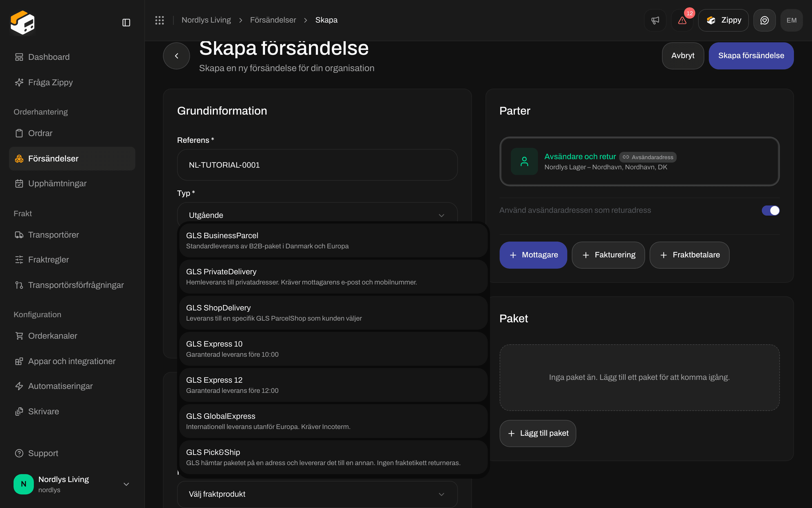
Task: Click Lägg till paket button
Action: click(x=538, y=433)
